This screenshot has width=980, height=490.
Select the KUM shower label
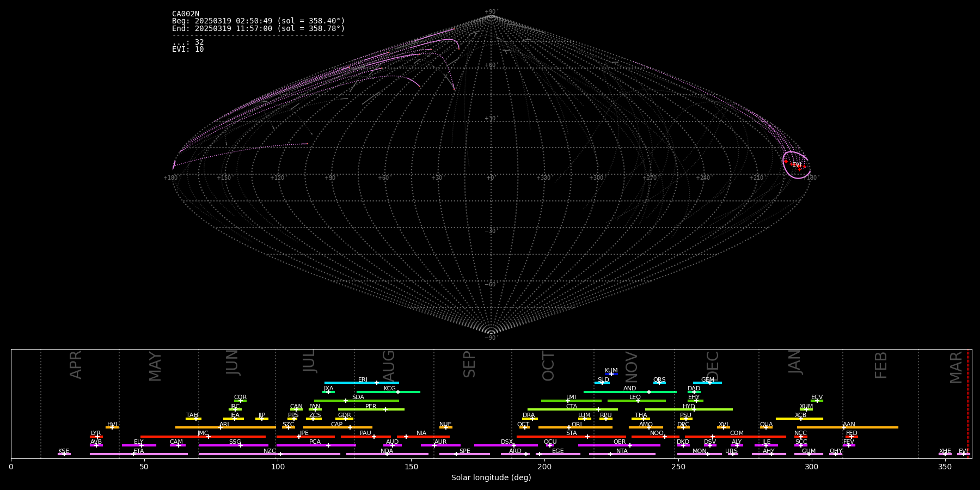point(611,371)
